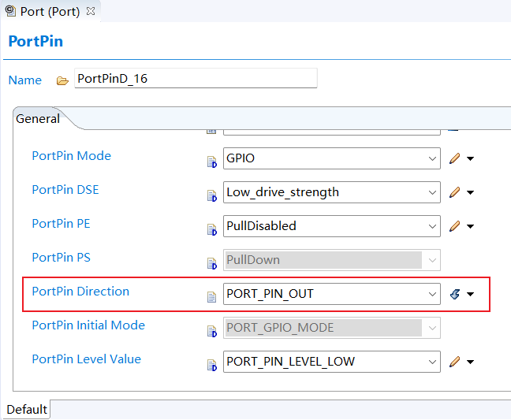511x420 pixels.
Task: Switch to the General tab
Action: [38, 119]
